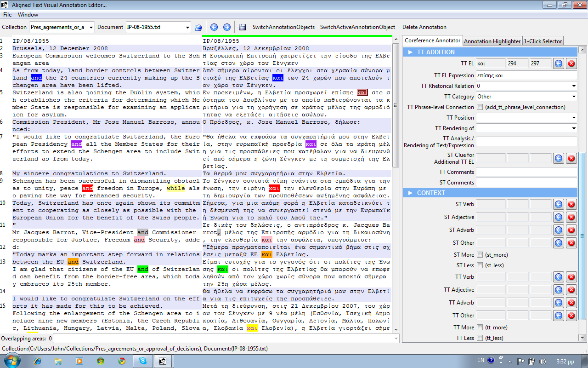Select purple highlighted 'and' in line 7
The height and width of the screenshot is (368, 588).
(x=77, y=144)
